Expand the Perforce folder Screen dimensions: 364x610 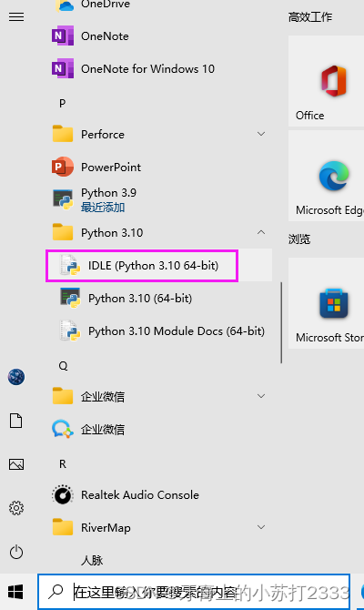(x=261, y=134)
